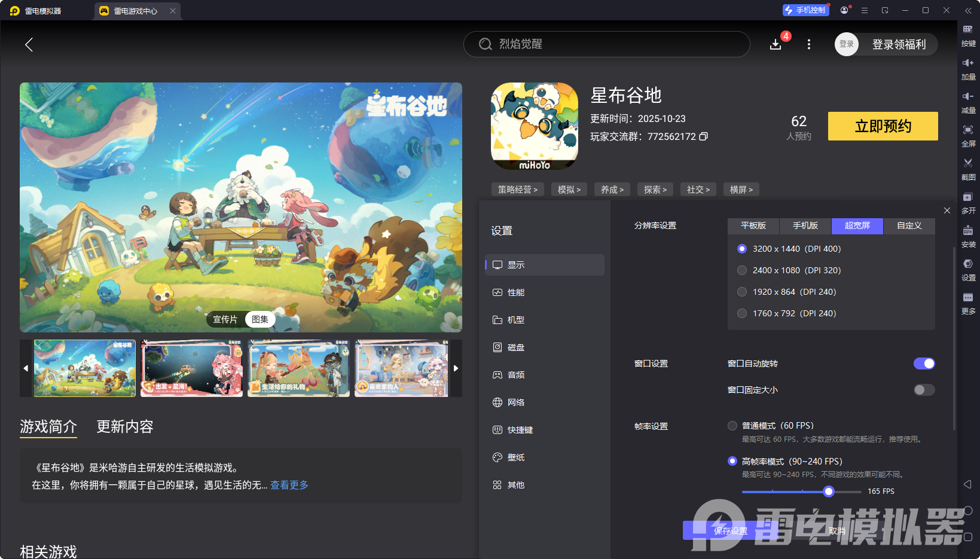
Task: Toggle 窗口自动旋转 switch
Action: tap(924, 363)
